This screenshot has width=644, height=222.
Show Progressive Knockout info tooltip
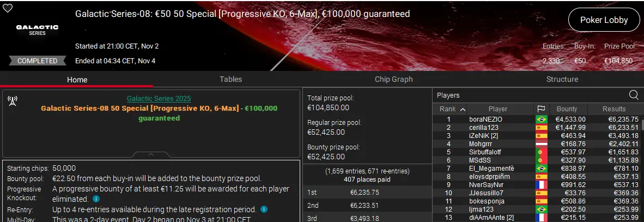coord(96,199)
